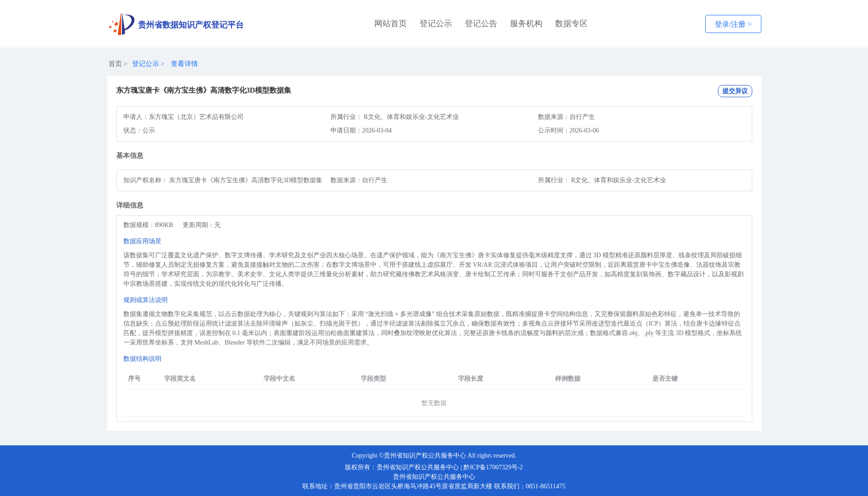Viewport: 868px width, 496px height.
Task: Click 基本信息 section heading
Action: pyautogui.click(x=130, y=156)
